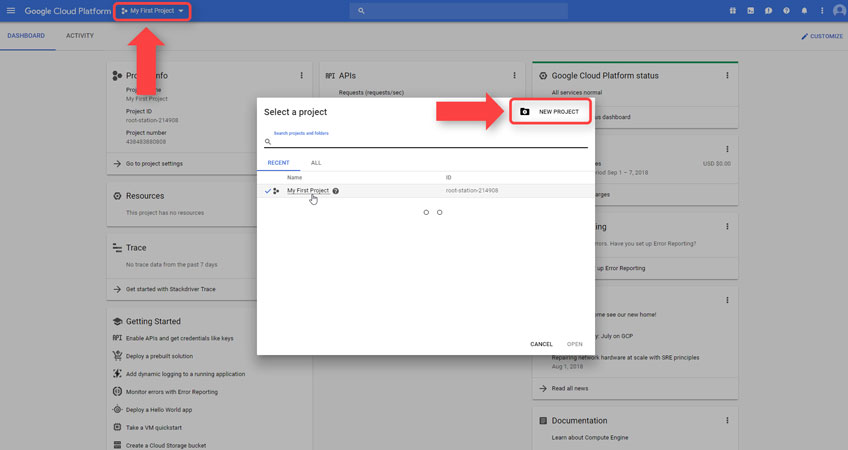Click Enable APIs and get credentials link
This screenshot has width=848, height=450.
point(180,338)
